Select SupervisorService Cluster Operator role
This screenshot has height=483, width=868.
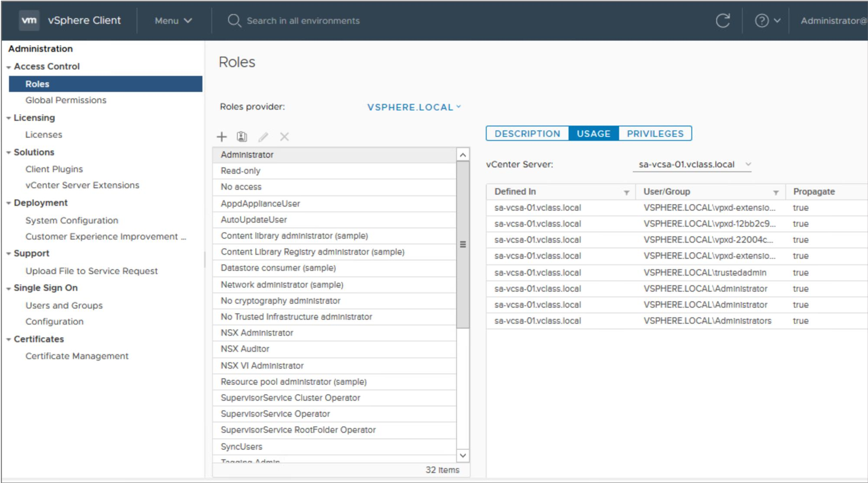pos(334,398)
